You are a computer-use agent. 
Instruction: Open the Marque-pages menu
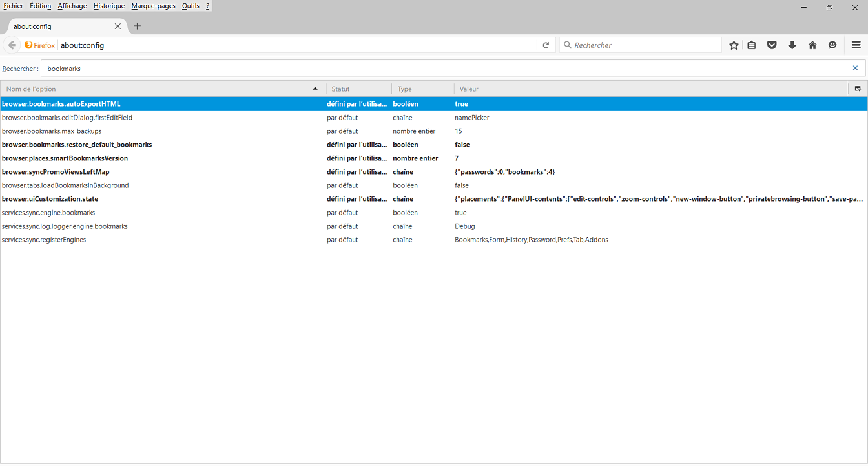153,6
